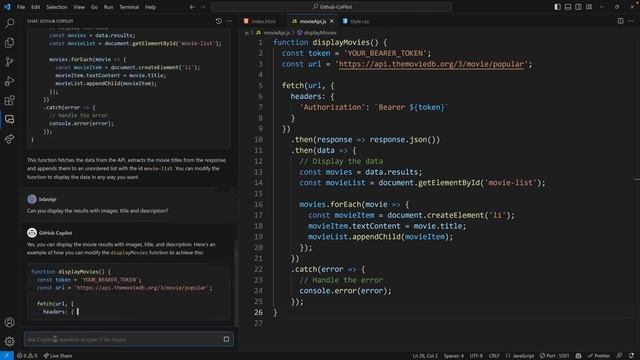
Task: Click 'bdawgz' username in chat
Action: coord(47,199)
